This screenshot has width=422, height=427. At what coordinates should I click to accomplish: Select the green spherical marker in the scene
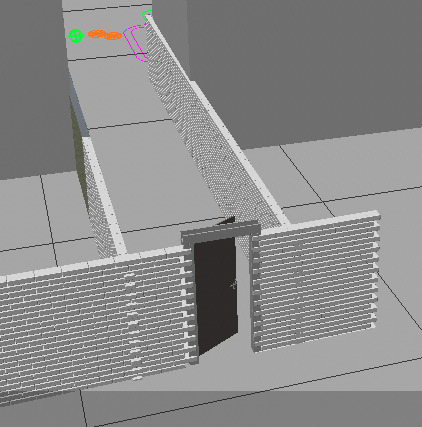click(76, 36)
